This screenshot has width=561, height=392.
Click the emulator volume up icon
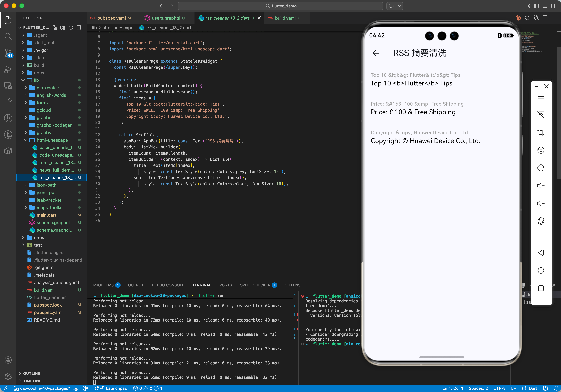click(541, 186)
